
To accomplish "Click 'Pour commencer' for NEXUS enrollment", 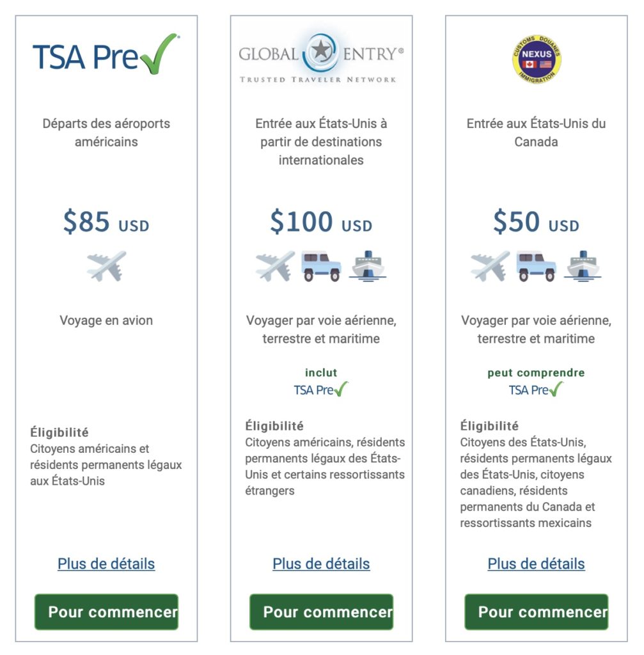I will (536, 612).
